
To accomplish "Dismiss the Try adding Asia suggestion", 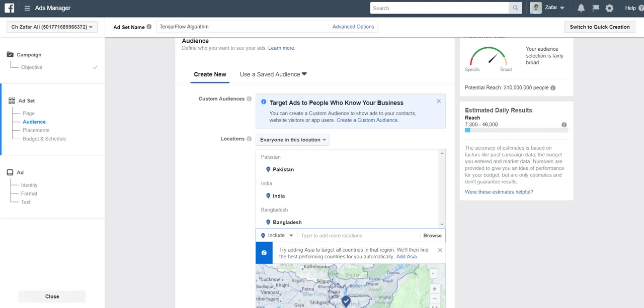I will point(440,250).
